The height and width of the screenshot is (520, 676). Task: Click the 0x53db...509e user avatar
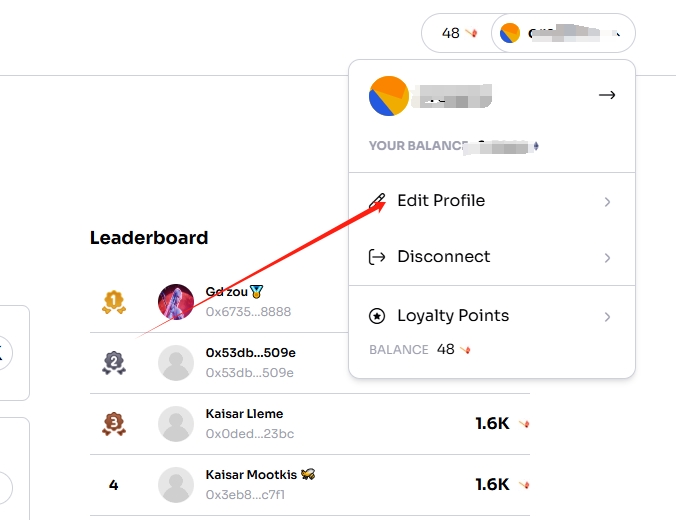(x=176, y=363)
